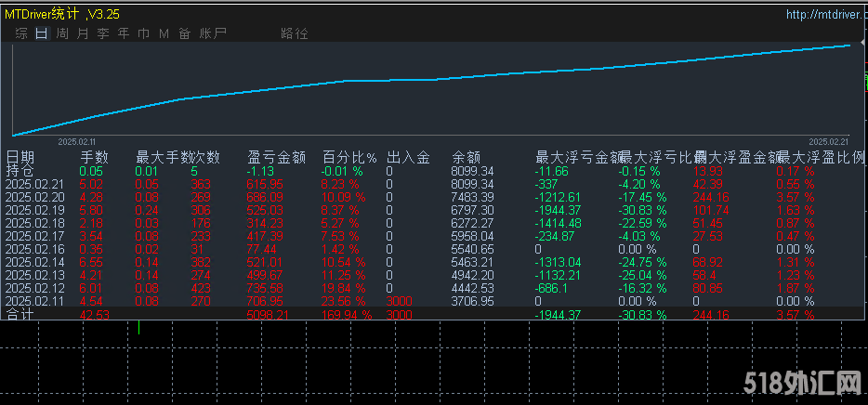Open the mtdriver website link
868x405 pixels.
pos(823,14)
